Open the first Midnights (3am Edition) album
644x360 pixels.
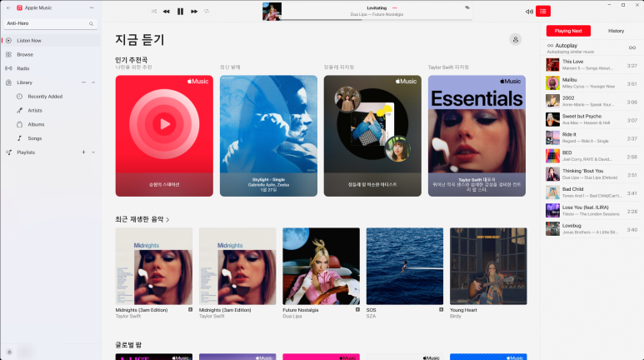pyautogui.click(x=154, y=267)
